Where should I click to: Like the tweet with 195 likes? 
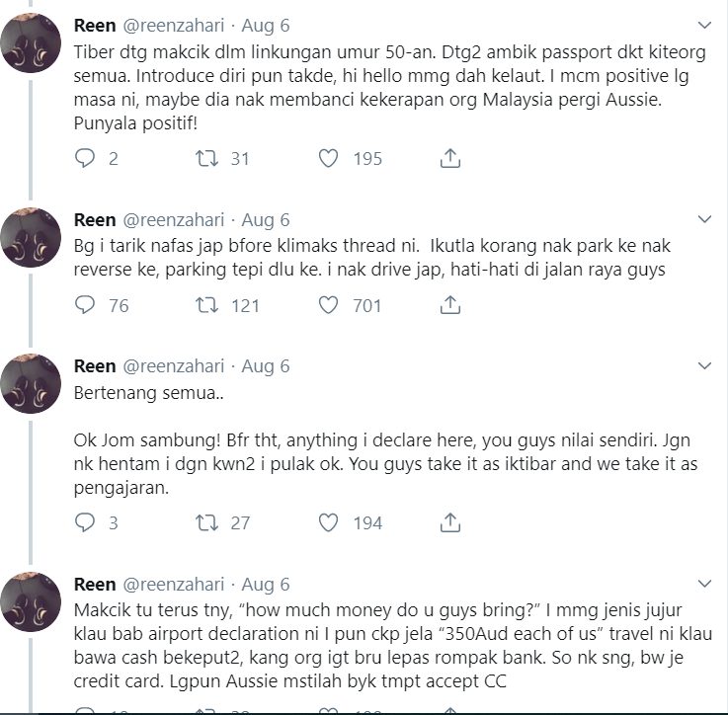point(328,158)
